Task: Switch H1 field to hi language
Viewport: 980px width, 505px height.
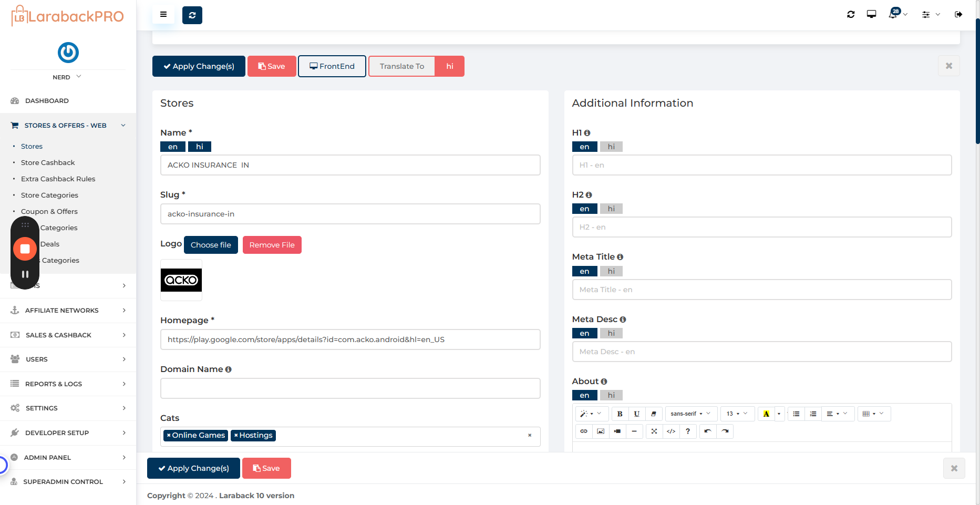Action: 611,147
